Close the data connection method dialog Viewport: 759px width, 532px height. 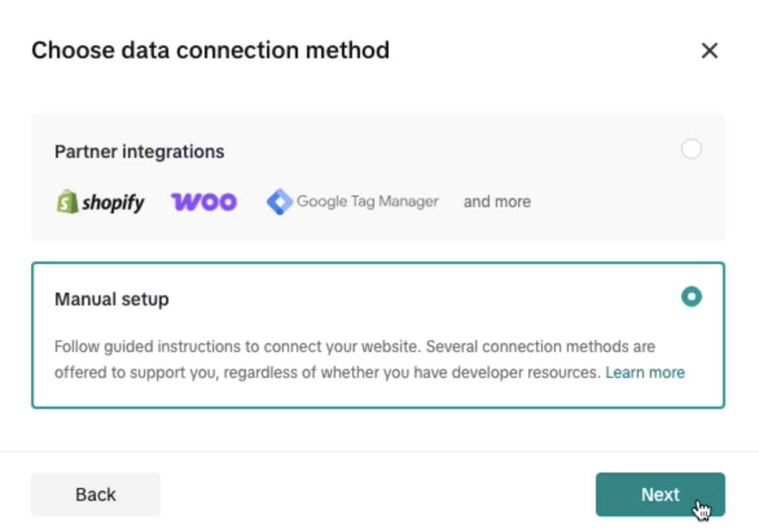click(709, 50)
